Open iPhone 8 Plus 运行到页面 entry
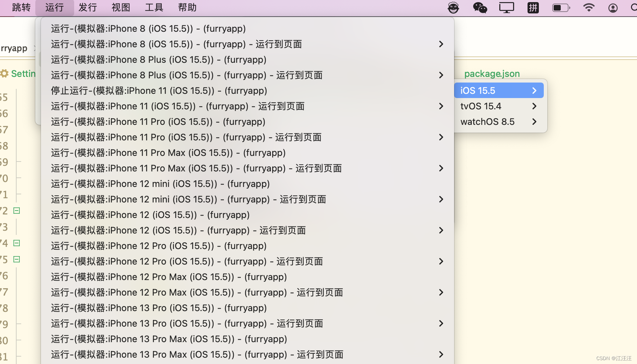637x364 pixels. [247, 75]
